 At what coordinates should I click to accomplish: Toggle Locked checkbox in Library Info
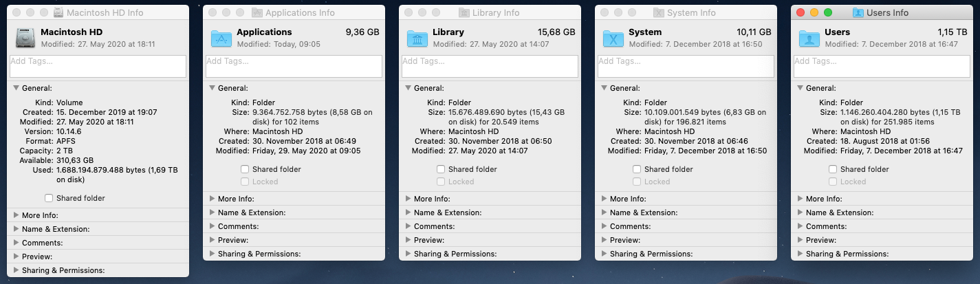[441, 182]
